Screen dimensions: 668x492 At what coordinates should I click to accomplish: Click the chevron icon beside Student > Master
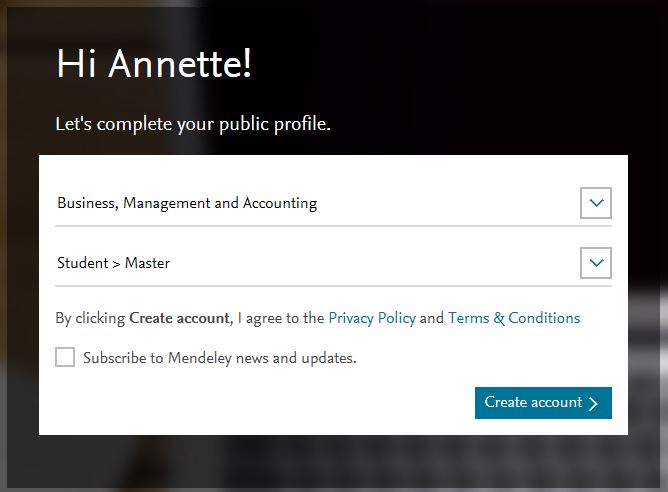click(x=596, y=263)
